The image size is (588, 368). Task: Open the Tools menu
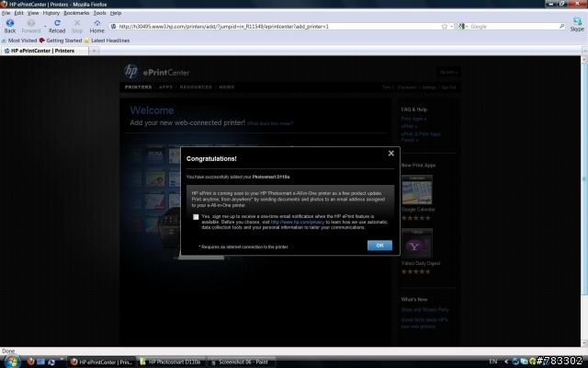[100, 13]
